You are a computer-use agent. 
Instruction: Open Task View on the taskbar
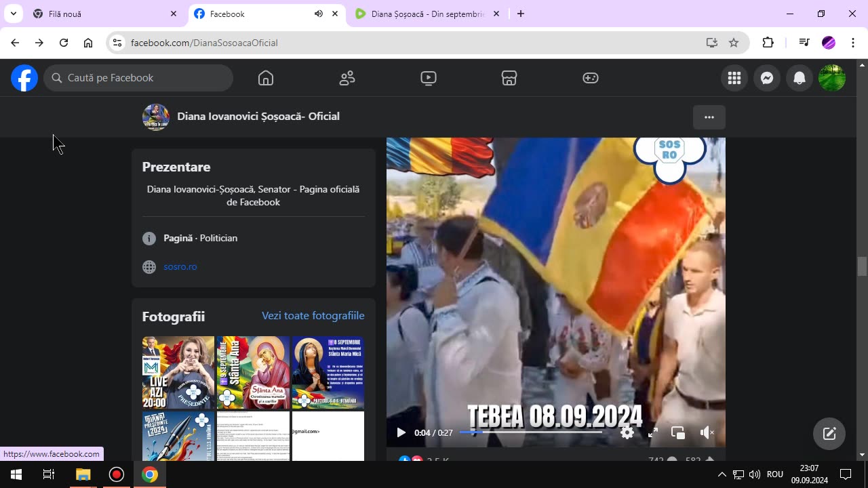pos(49,474)
